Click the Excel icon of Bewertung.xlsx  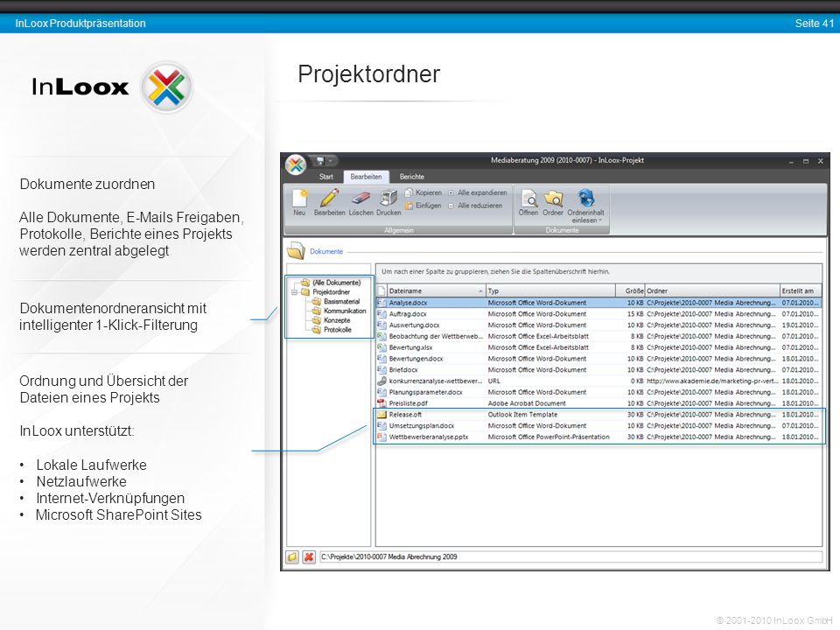381,347
